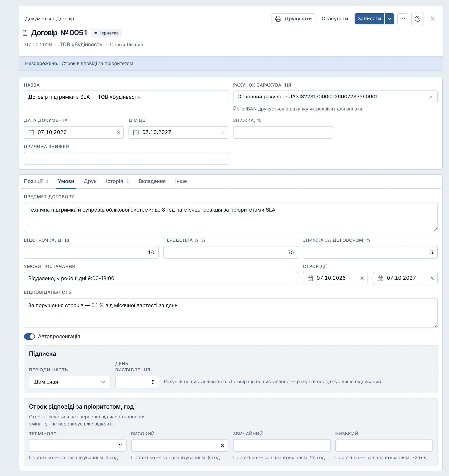Screen dimensions: 449x476
Task: Open calendar for Діє до field
Action: (x=136, y=132)
